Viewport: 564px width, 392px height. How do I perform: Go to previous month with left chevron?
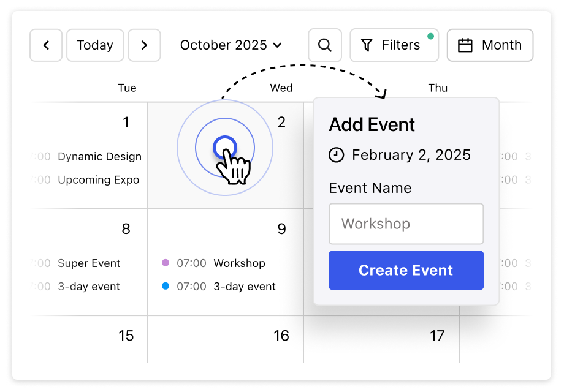(46, 45)
